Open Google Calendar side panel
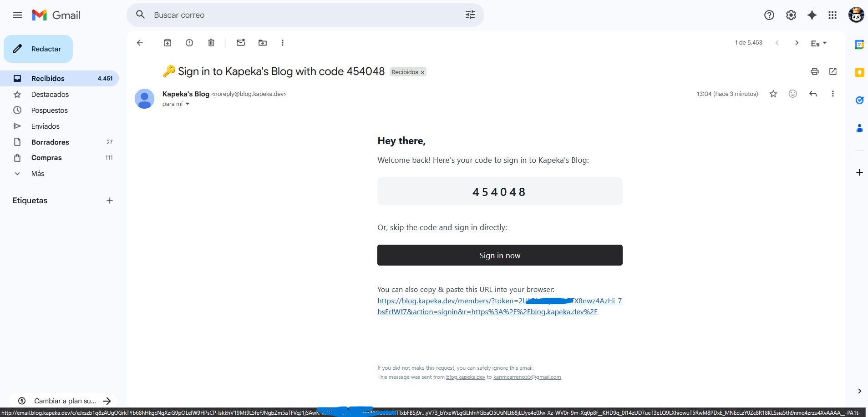This screenshot has width=868, height=417. [859, 45]
